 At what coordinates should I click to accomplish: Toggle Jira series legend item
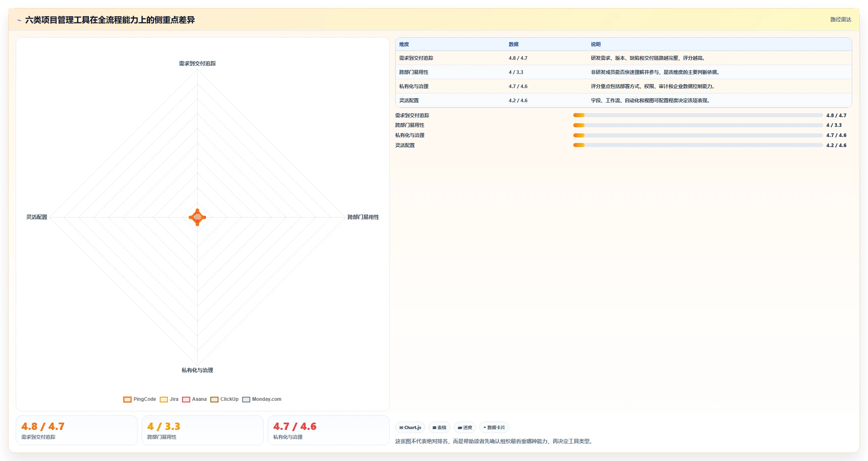169,399
